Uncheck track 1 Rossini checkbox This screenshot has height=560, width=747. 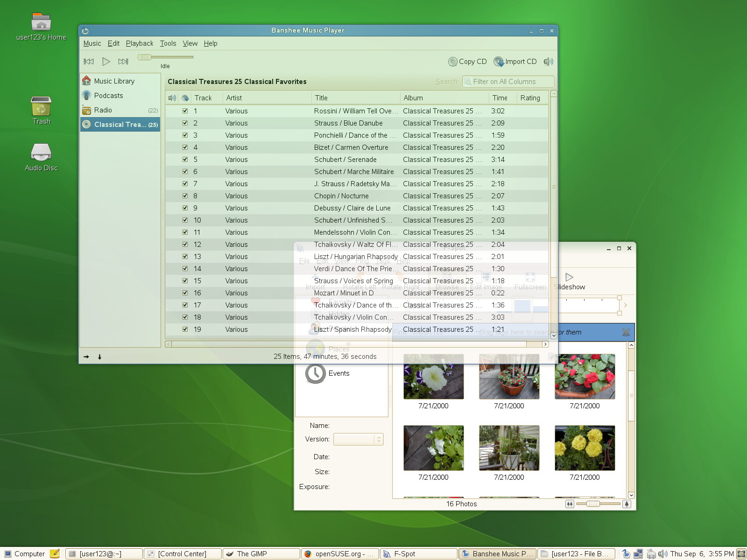[185, 111]
